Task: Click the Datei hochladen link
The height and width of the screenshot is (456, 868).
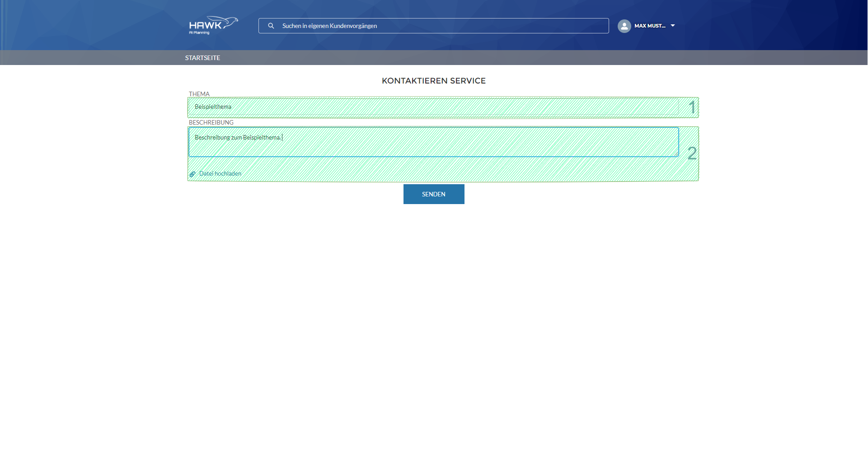Action: 220,174
